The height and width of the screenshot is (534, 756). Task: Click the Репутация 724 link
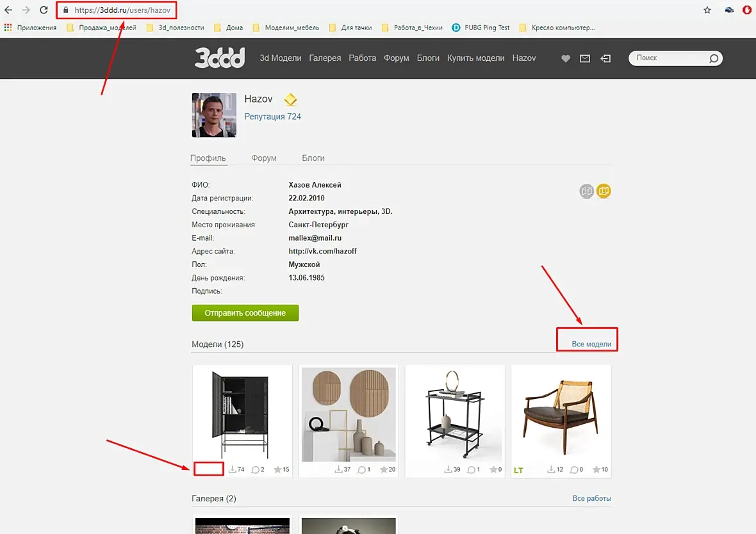272,117
